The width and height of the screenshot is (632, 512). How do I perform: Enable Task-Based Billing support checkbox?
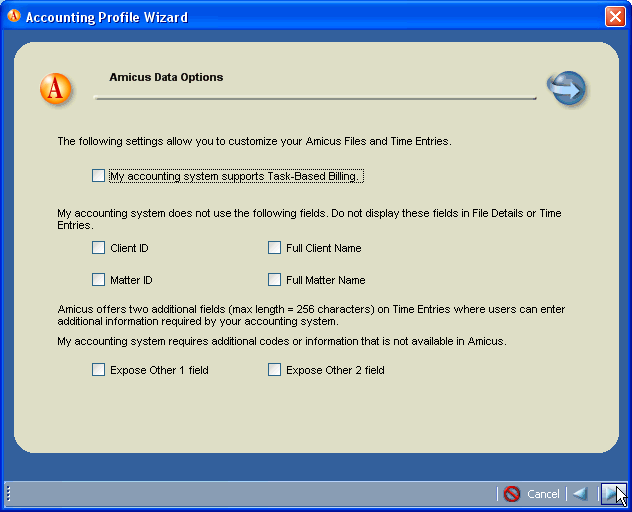point(98,176)
